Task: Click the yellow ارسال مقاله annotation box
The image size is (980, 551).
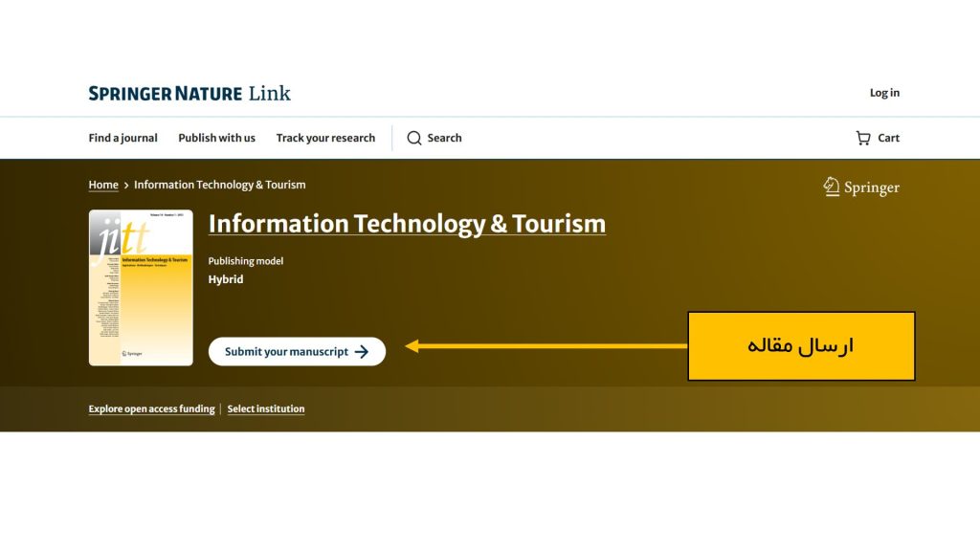Action: tap(801, 346)
